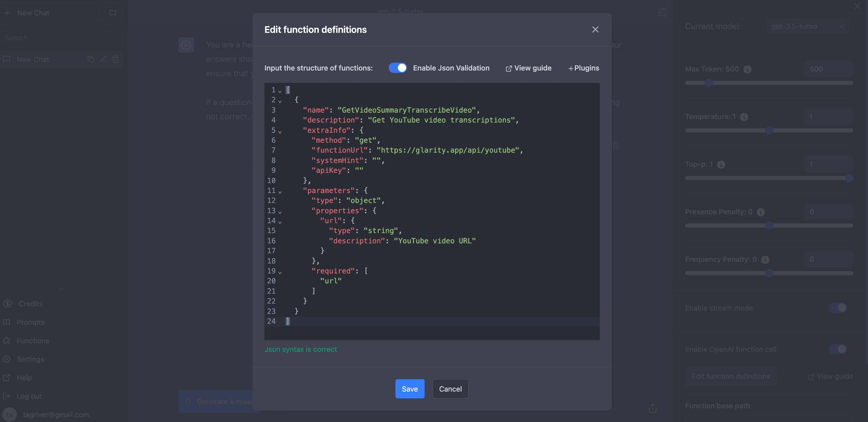Open Functions in the sidebar menu
The width and height of the screenshot is (868, 422).
click(33, 341)
